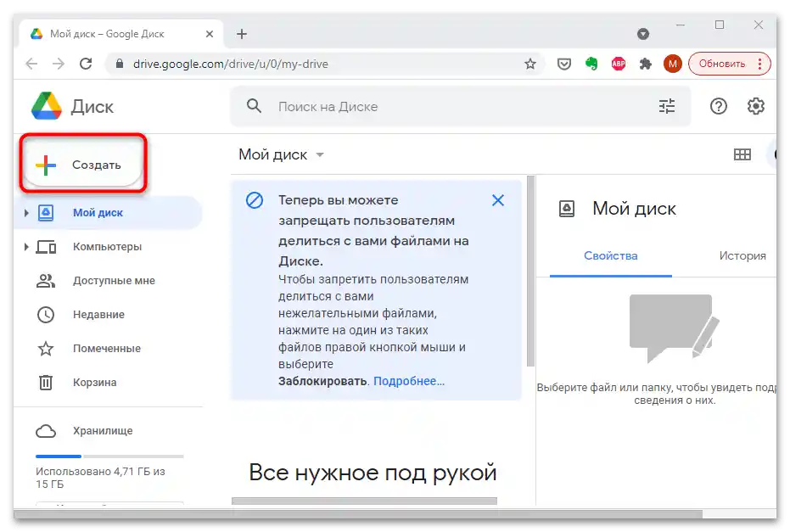The image size is (790, 532).
Task: Click the tab search dropdown circle
Action: (x=643, y=34)
